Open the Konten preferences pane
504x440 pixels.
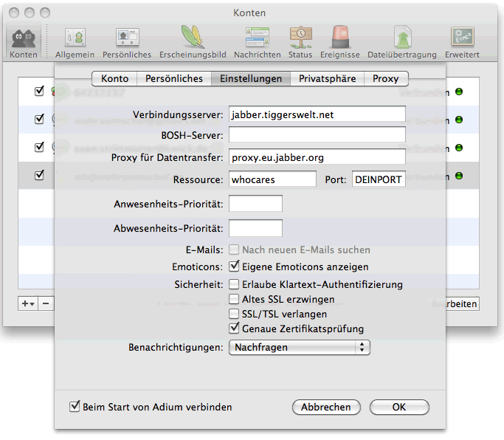(x=24, y=43)
